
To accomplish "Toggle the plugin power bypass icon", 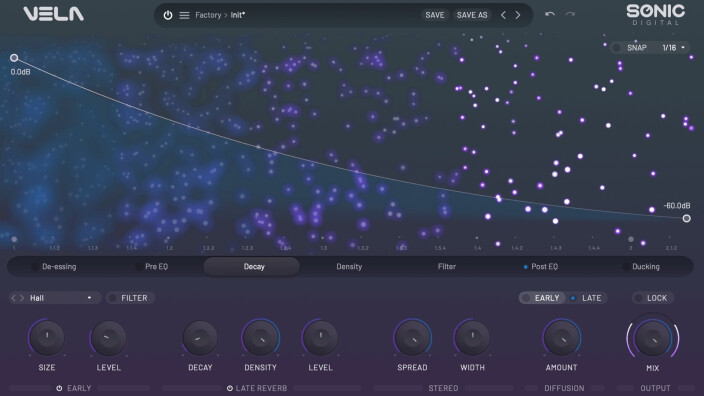I will click(168, 15).
